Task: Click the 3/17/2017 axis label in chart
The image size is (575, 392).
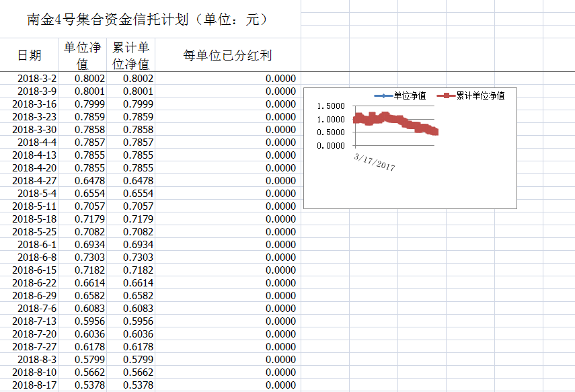Action: 375,163
